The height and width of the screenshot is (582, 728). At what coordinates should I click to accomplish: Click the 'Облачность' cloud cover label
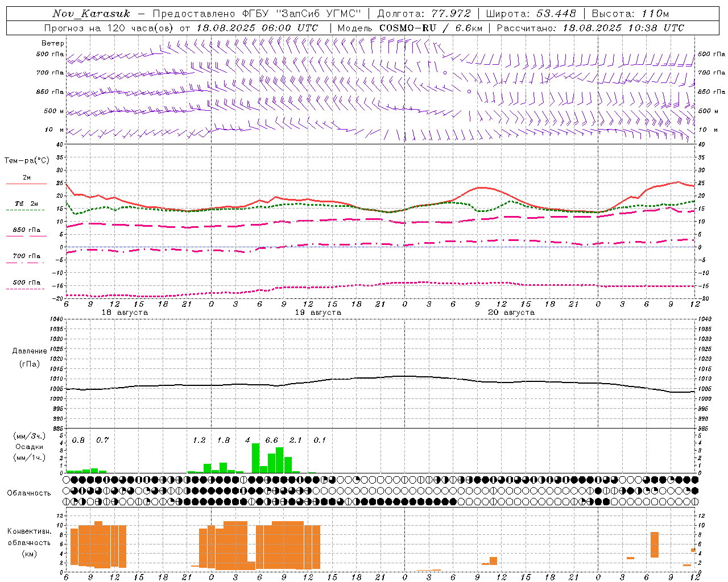click(29, 493)
